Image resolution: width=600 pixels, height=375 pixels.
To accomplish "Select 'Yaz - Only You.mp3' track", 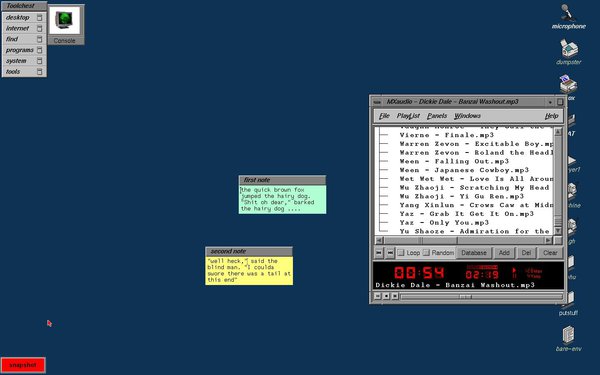I will point(444,223).
